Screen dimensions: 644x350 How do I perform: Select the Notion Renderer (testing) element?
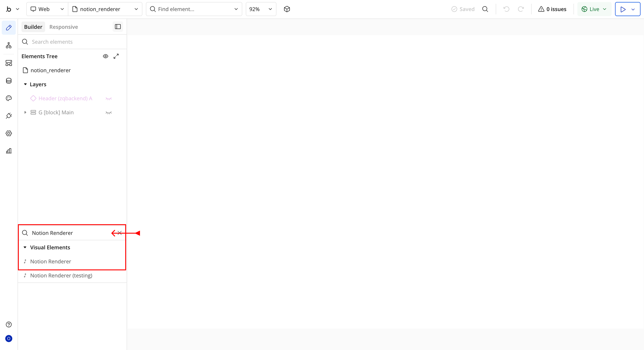pos(61,275)
